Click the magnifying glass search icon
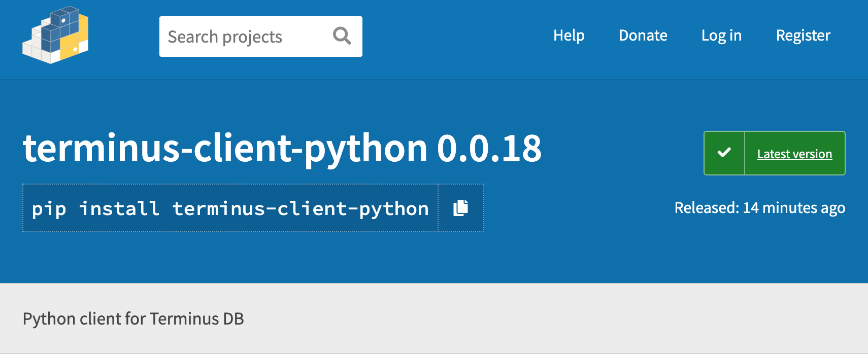The image size is (868, 357). pos(342,36)
